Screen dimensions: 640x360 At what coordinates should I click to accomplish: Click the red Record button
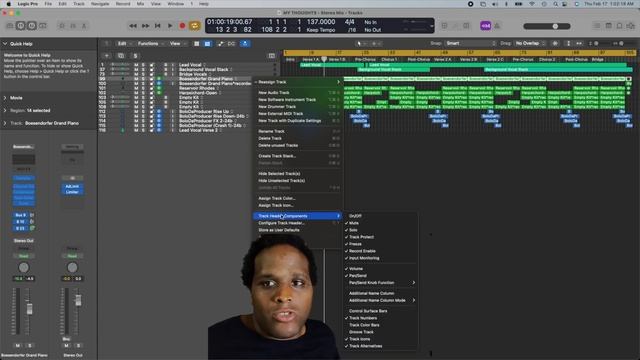pyautogui.click(x=182, y=26)
